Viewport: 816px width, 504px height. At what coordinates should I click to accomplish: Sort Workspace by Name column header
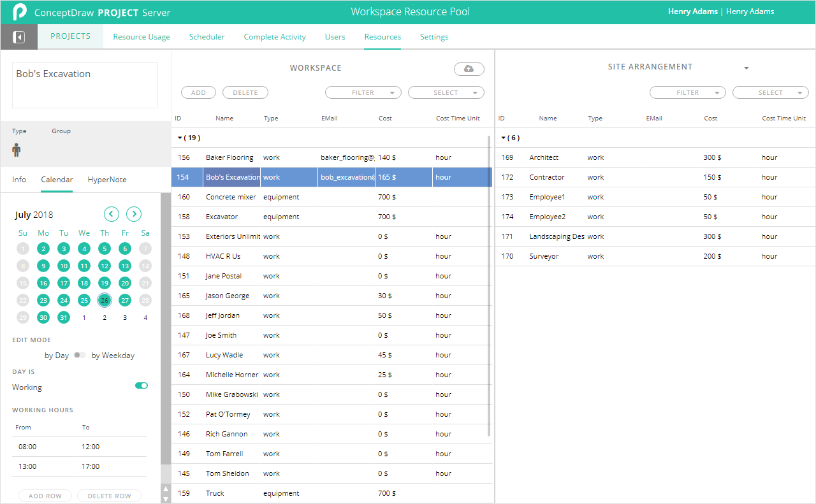224,119
